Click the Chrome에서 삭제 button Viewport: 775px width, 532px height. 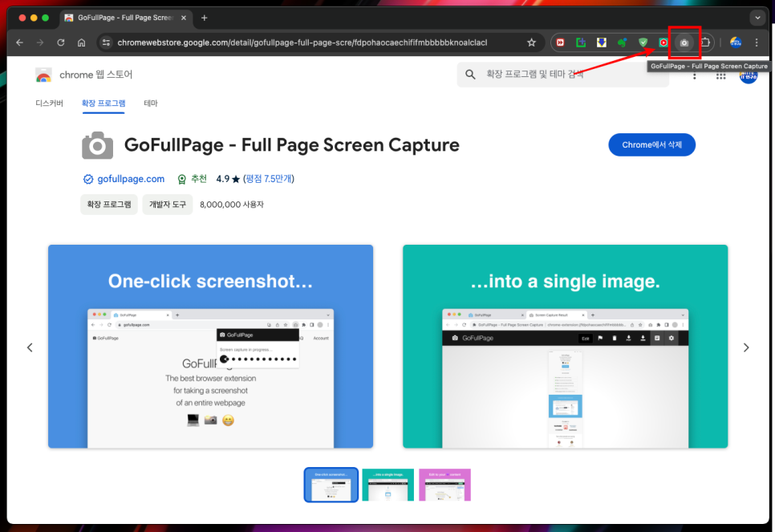pyautogui.click(x=651, y=145)
